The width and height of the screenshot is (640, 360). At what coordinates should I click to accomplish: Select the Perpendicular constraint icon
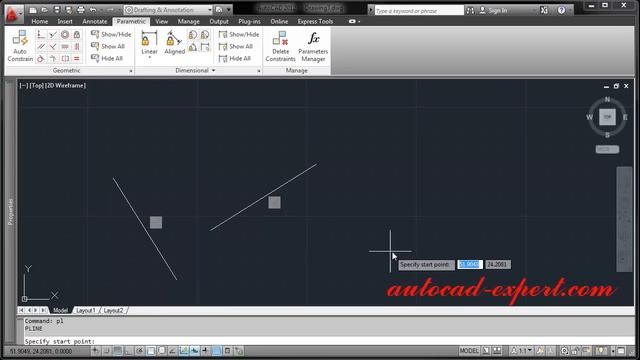pyautogui.click(x=53, y=47)
